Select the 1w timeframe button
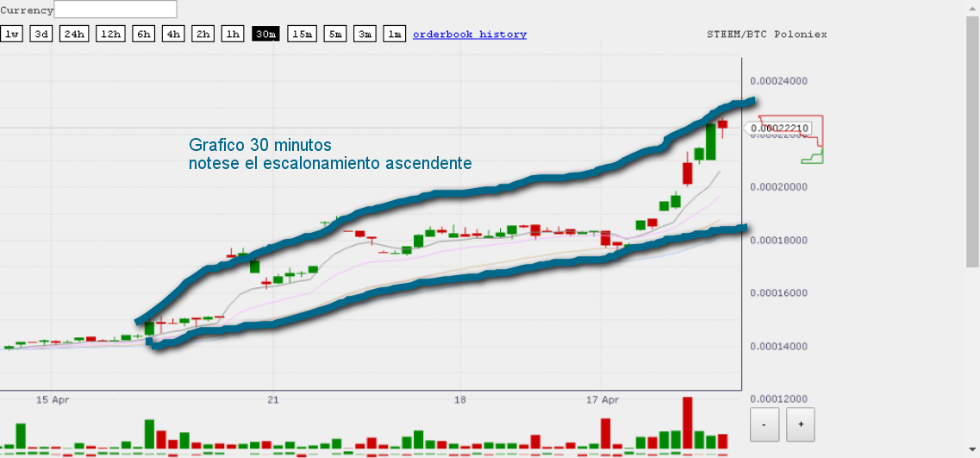Image resolution: width=980 pixels, height=458 pixels. point(12,34)
